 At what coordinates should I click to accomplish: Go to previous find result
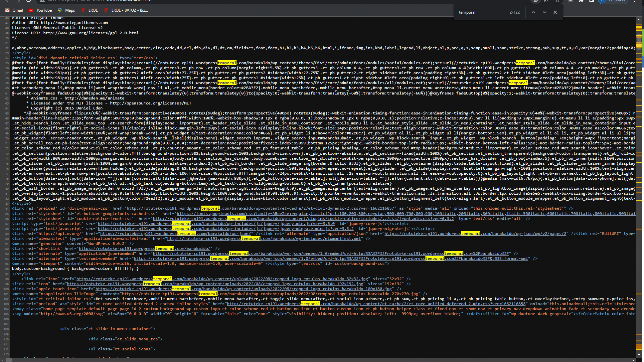coord(533,12)
